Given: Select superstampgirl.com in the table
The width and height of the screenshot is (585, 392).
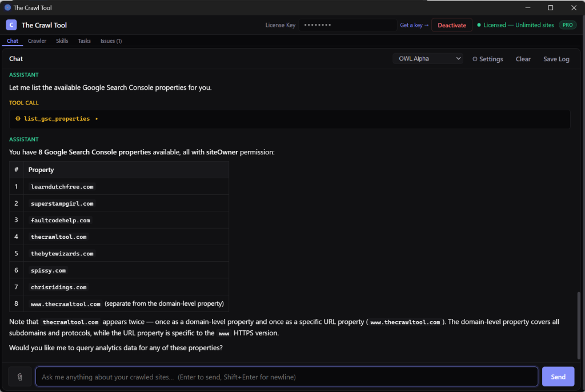Looking at the screenshot, I should (x=62, y=203).
